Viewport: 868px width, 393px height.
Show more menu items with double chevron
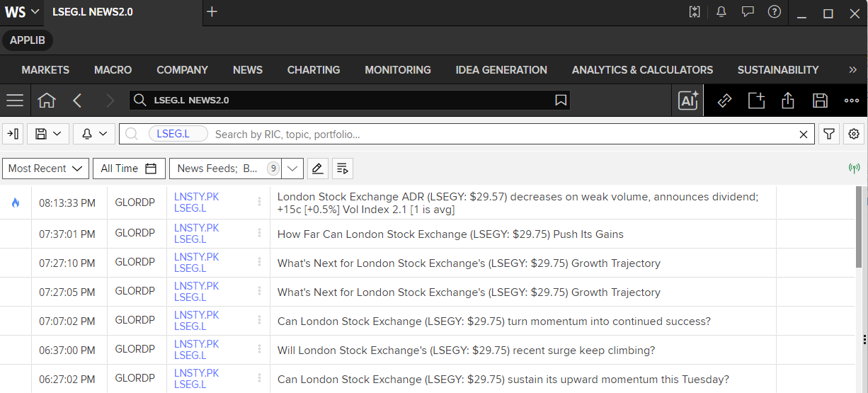coord(852,70)
